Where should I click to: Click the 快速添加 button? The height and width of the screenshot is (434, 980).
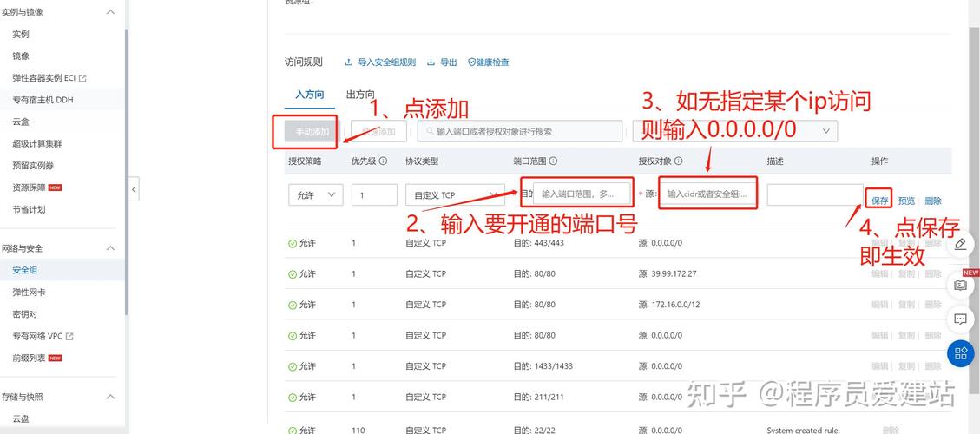pos(379,132)
